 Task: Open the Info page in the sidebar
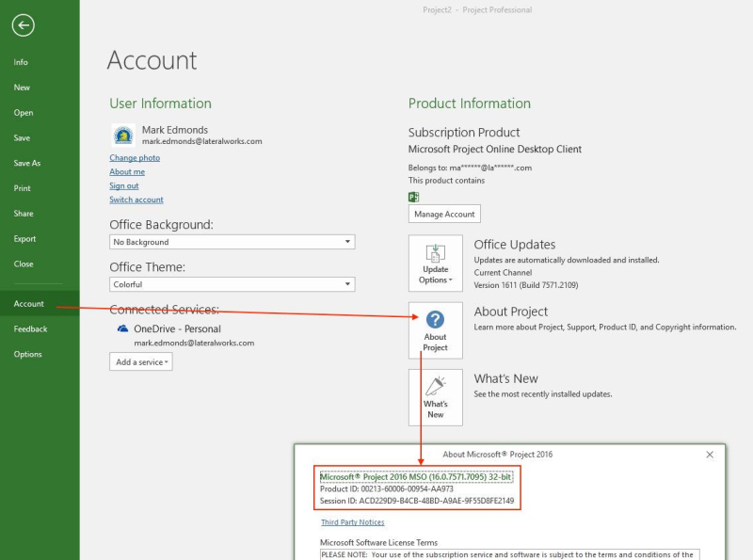coord(21,62)
